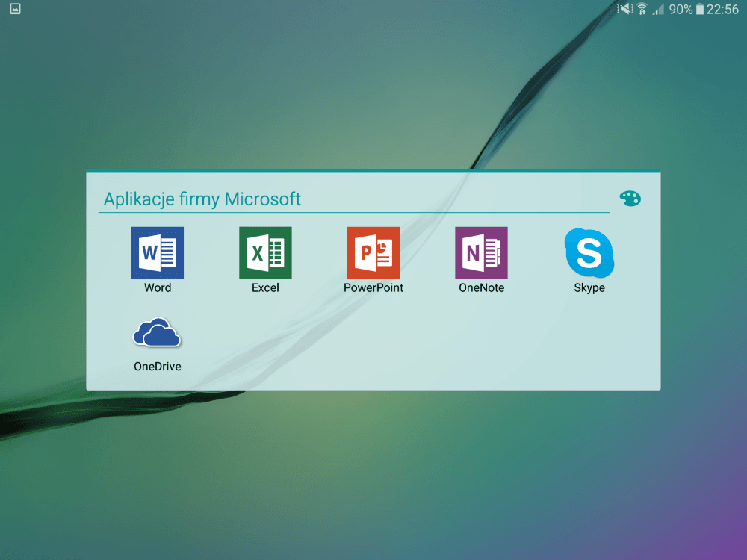The width and height of the screenshot is (747, 560).
Task: Tap the battery icon in status bar
Action: [700, 9]
